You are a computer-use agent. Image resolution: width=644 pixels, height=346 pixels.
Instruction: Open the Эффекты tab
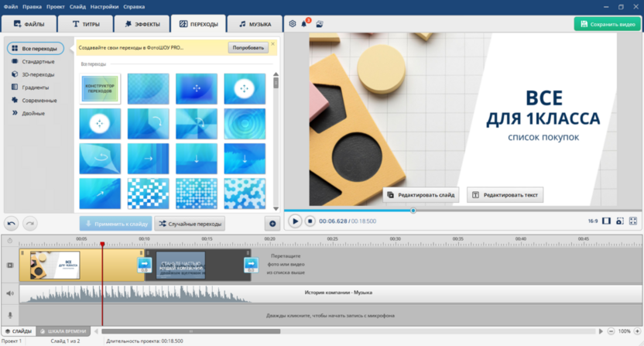coord(142,24)
